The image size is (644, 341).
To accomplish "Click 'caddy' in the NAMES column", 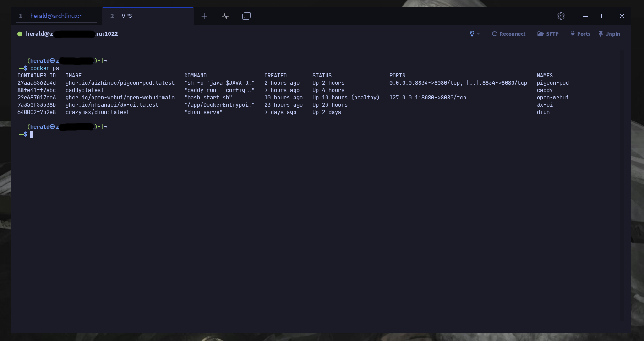I will pos(545,90).
